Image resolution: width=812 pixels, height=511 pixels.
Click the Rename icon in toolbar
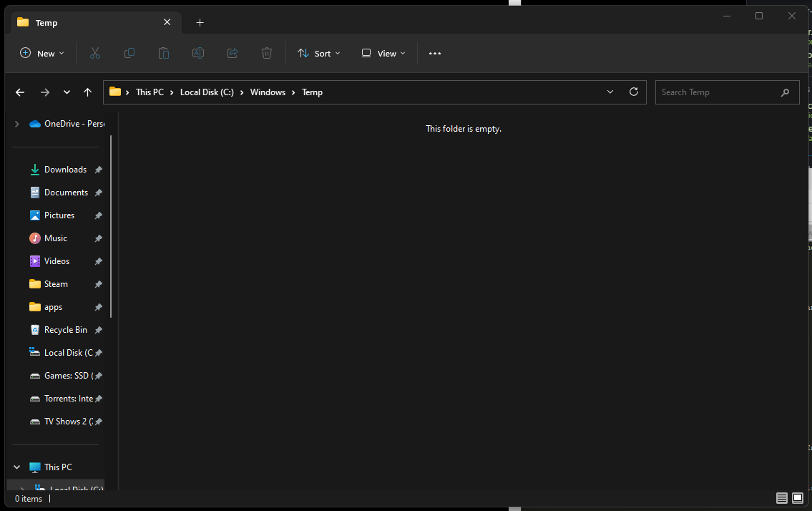(x=198, y=53)
